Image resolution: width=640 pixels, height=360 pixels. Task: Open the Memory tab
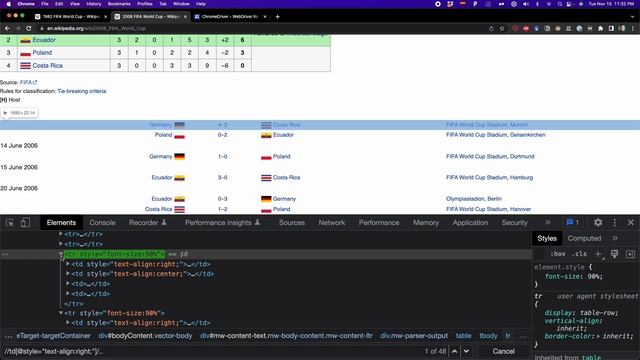(426, 222)
